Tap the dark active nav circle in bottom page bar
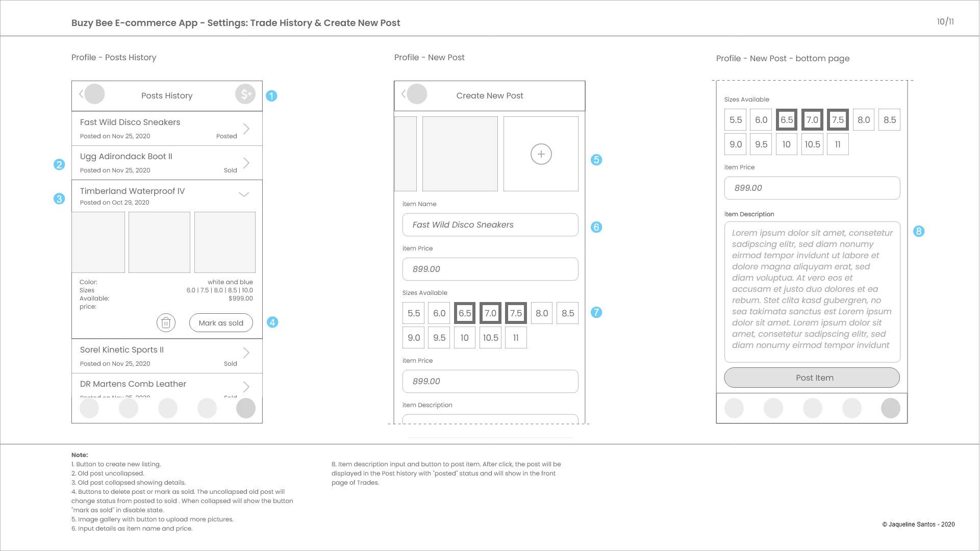Viewport: 980px width, 551px height. pyautogui.click(x=891, y=408)
